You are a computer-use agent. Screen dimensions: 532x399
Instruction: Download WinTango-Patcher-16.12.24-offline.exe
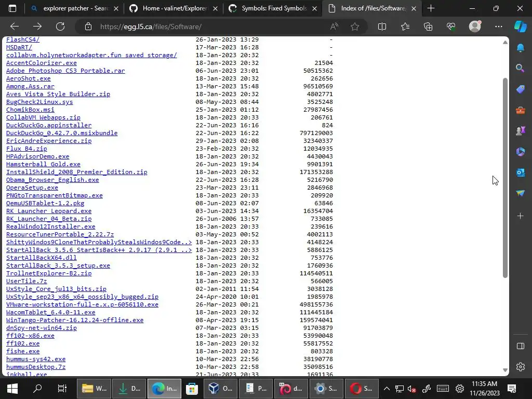(75, 320)
